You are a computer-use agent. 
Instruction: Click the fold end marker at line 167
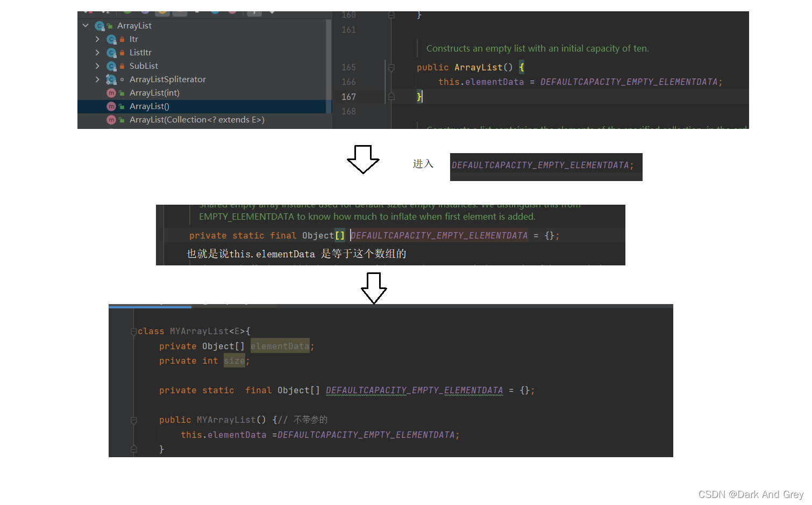coord(391,97)
